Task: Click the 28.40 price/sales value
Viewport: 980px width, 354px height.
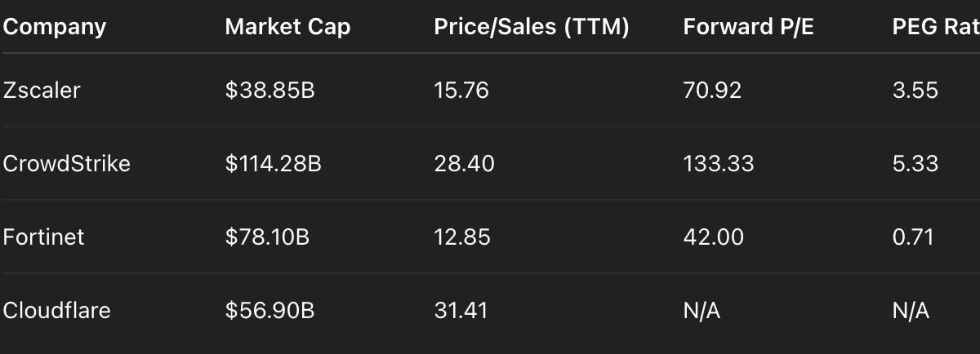Action: tap(465, 163)
